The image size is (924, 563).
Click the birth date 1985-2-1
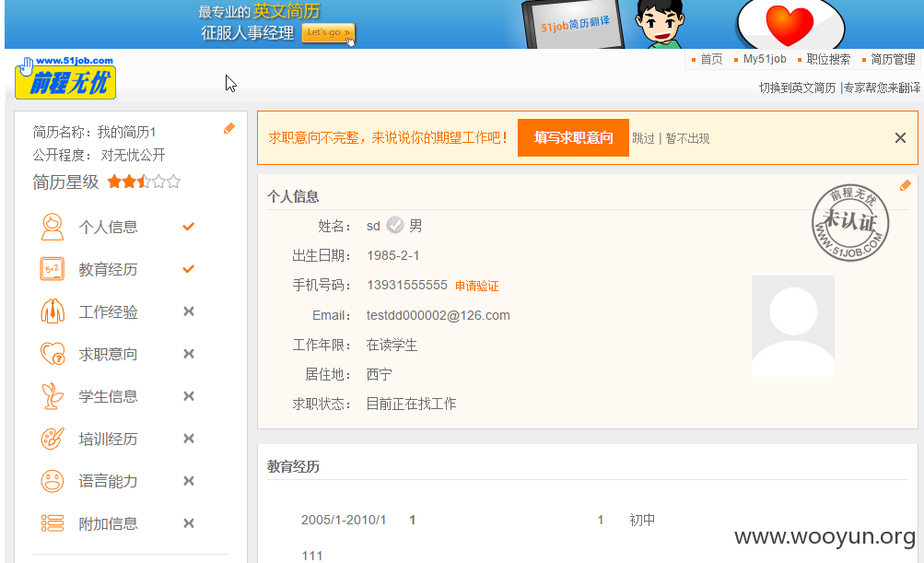(x=393, y=255)
